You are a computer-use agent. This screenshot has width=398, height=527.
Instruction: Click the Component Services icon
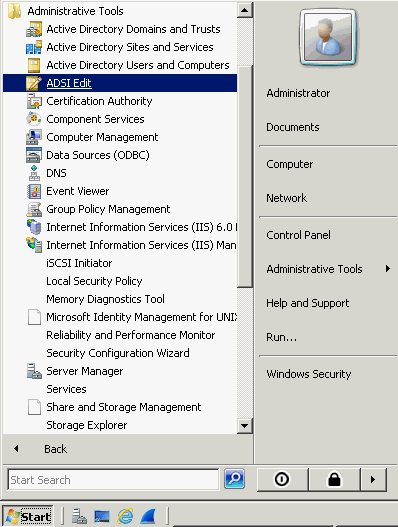[x=34, y=119]
